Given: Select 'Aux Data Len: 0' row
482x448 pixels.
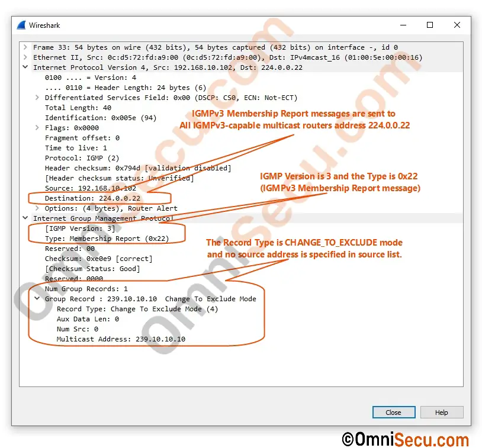Looking at the screenshot, I should pos(88,319).
